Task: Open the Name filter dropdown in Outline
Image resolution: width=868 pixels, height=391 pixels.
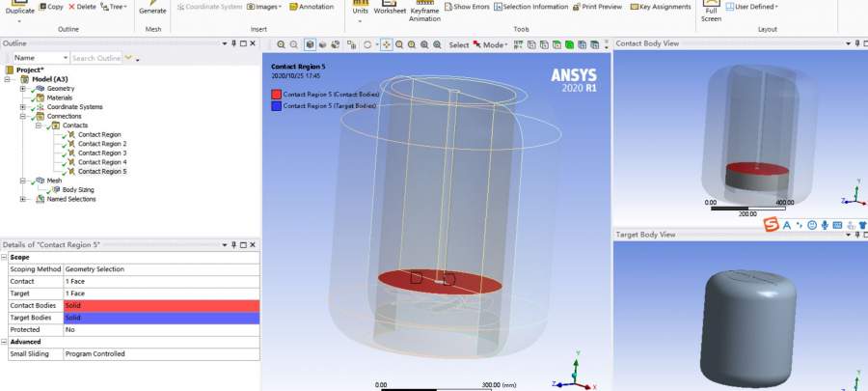Action: tap(64, 58)
